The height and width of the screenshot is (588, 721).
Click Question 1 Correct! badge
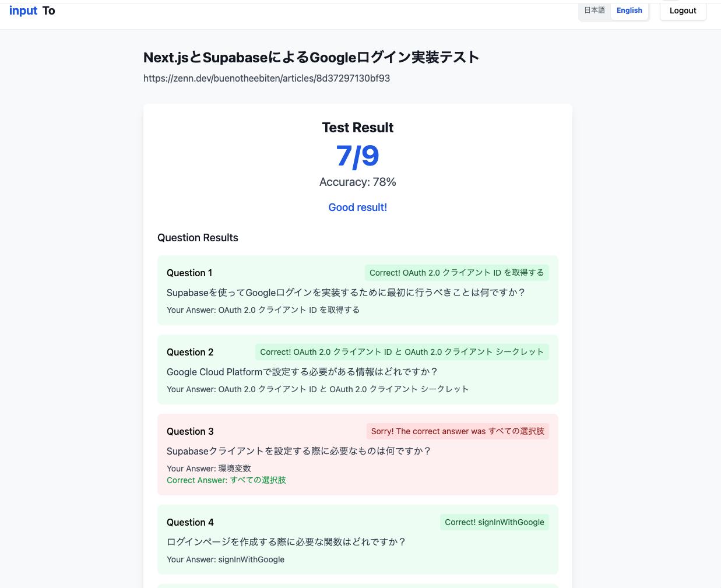click(457, 273)
